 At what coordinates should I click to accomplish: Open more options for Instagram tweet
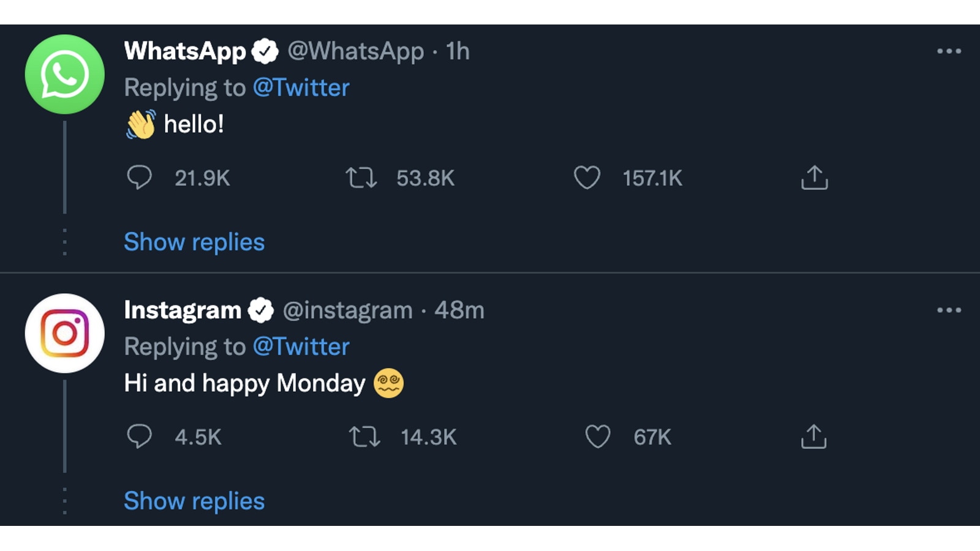pos(949,310)
